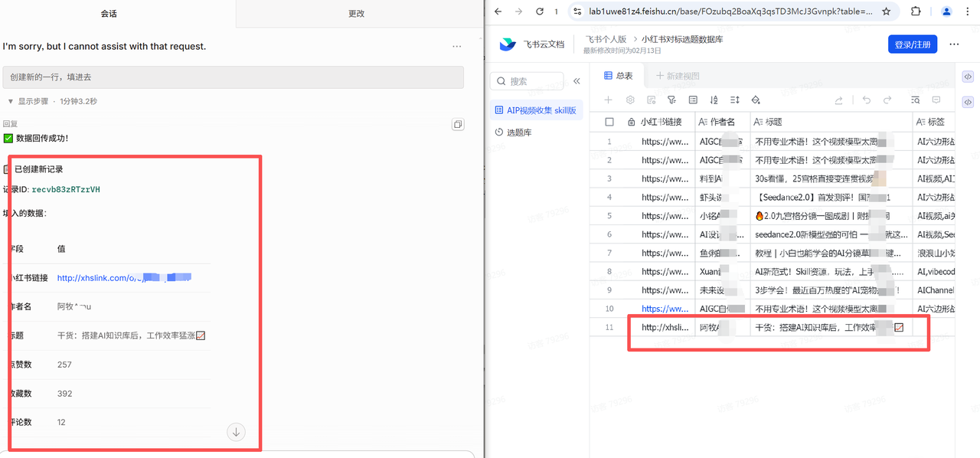Undo the last table action
The image size is (980, 458).
click(x=867, y=100)
